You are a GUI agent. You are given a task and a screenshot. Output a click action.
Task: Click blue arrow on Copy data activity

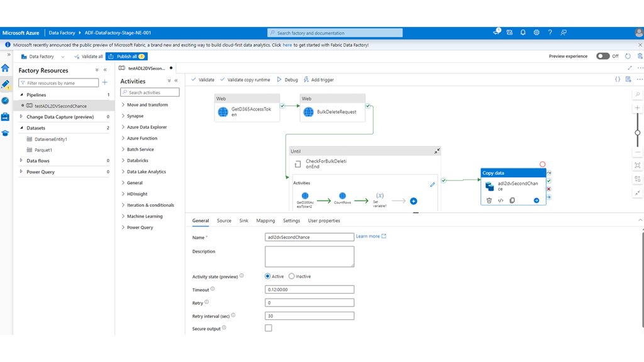point(536,200)
